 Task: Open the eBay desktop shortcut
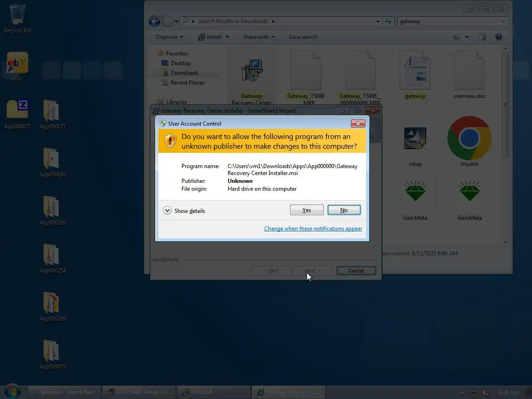[17, 66]
